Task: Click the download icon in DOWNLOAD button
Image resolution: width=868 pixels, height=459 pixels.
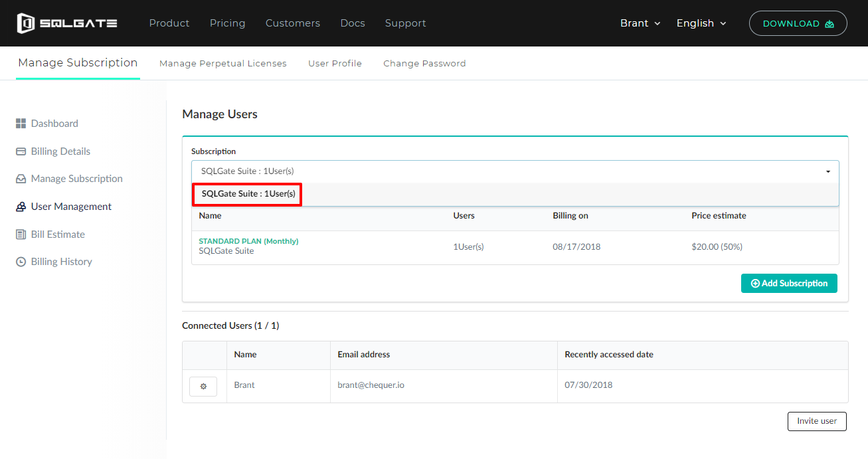Action: tap(829, 24)
